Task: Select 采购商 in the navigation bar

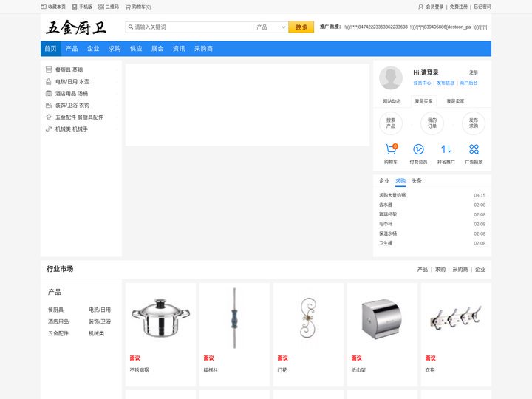Action: click(204, 49)
